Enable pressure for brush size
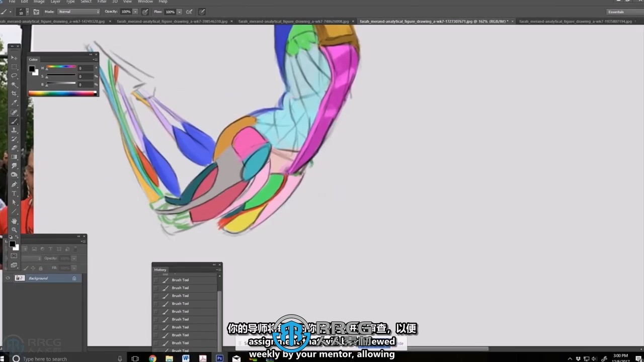 click(202, 12)
